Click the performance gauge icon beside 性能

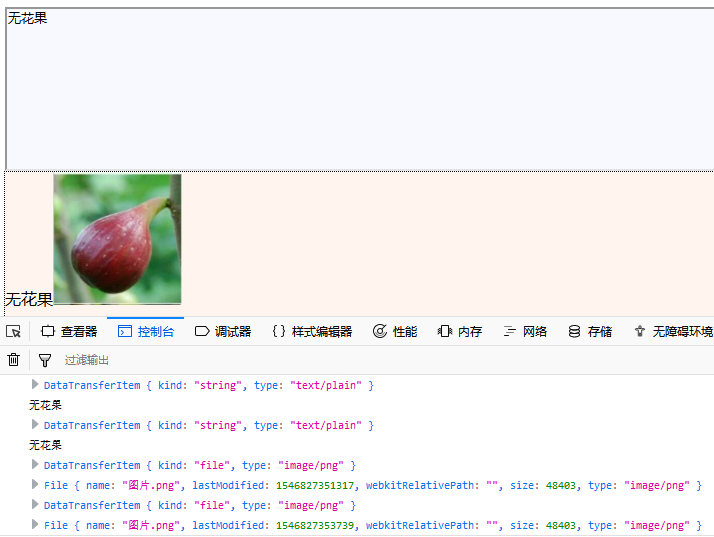[380, 331]
